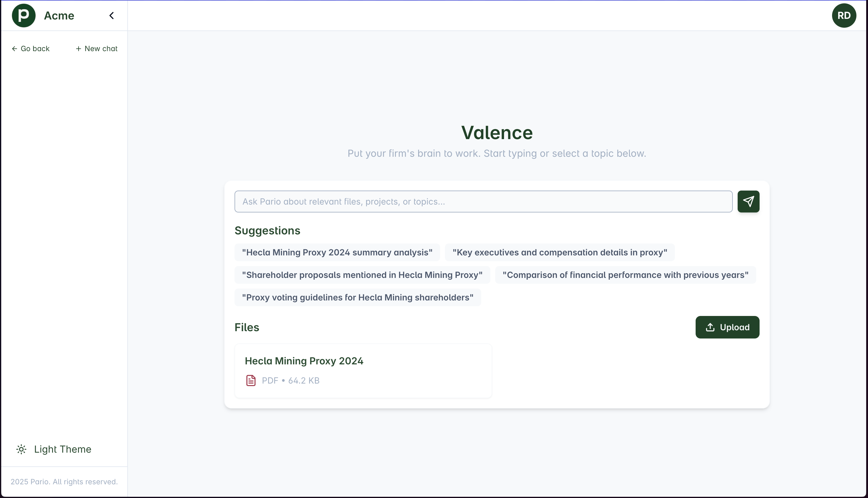Click the sun theme icon

click(21, 449)
